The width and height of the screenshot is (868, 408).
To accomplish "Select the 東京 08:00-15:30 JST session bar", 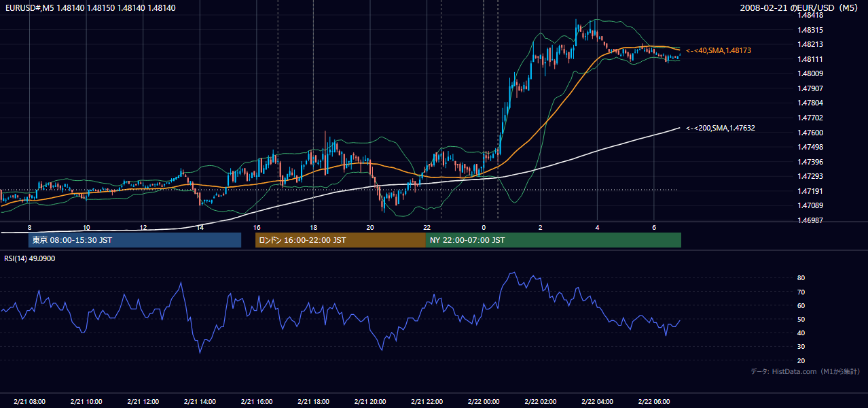I will pyautogui.click(x=134, y=240).
